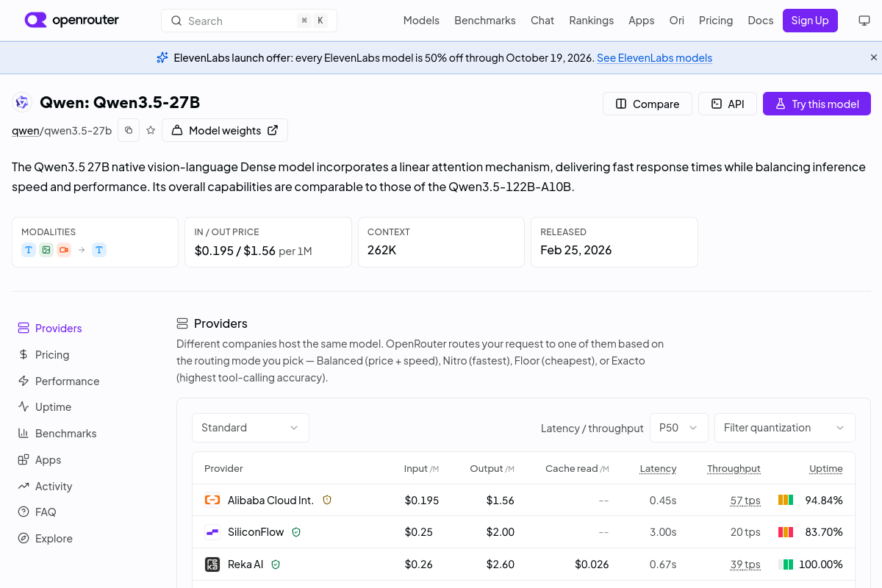Open Rankings page
Screen dimensions: 882x588
[592, 21]
